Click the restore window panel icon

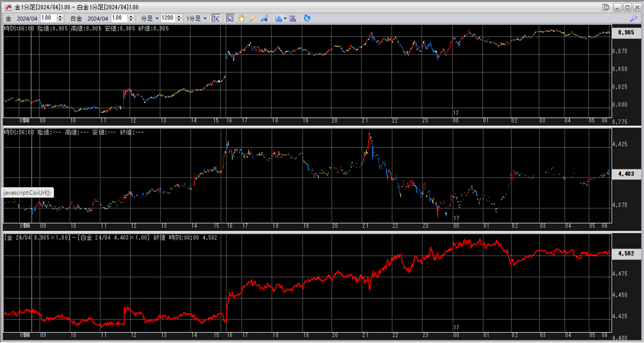[605, 7]
